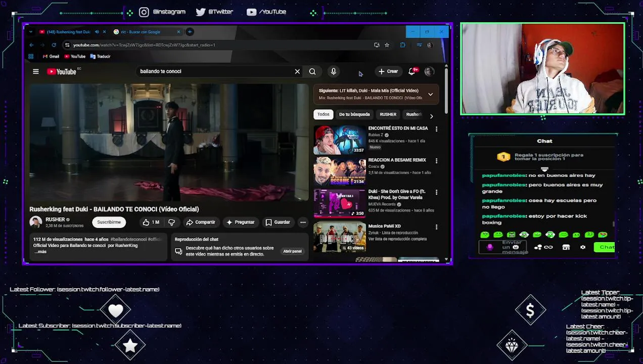Open options for REACCION A BESAME REMIX
The height and width of the screenshot is (364, 643).
click(x=436, y=161)
